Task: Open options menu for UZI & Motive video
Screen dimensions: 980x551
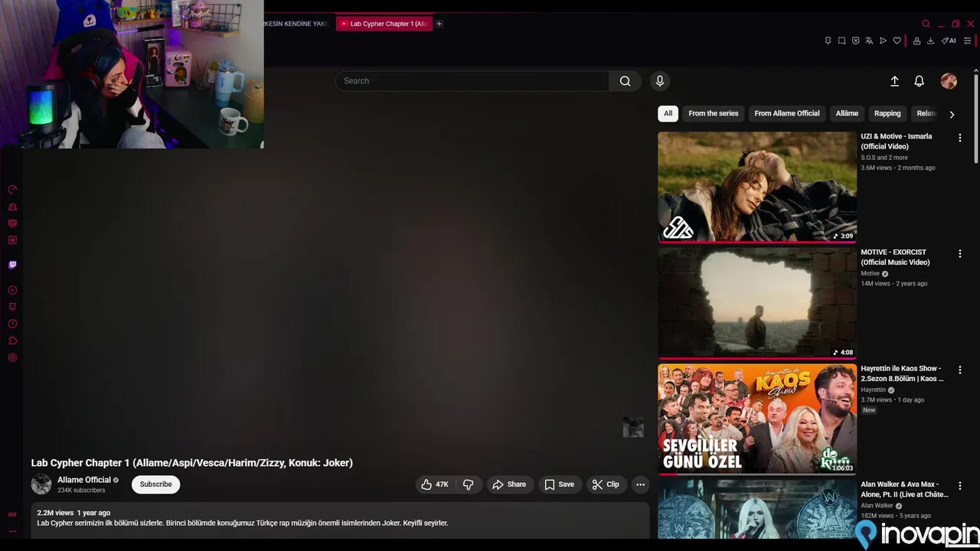Action: 959,138
